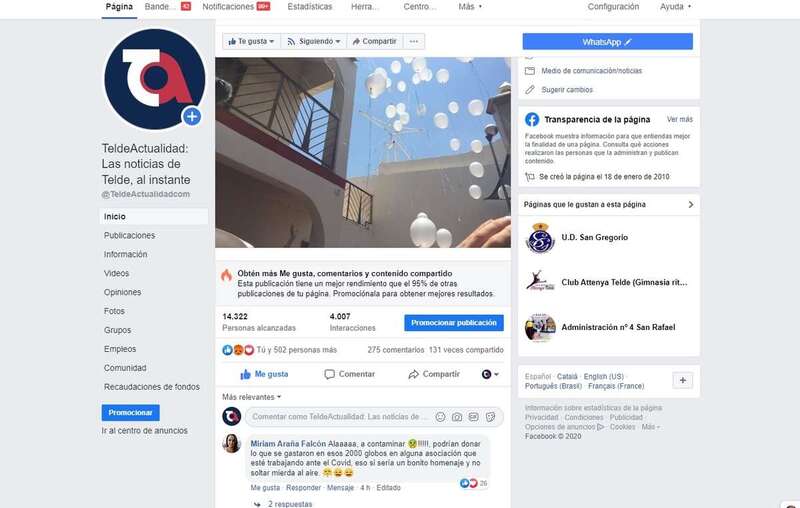Switch to the Estadísticas tab
800x508 pixels.
[310, 7]
